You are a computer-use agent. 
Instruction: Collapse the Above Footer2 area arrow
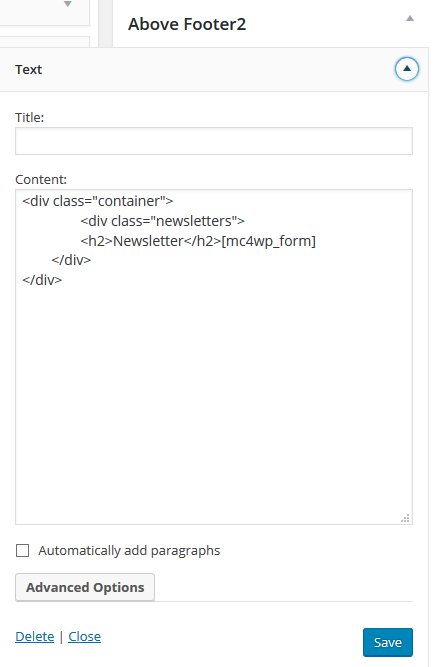(x=410, y=18)
